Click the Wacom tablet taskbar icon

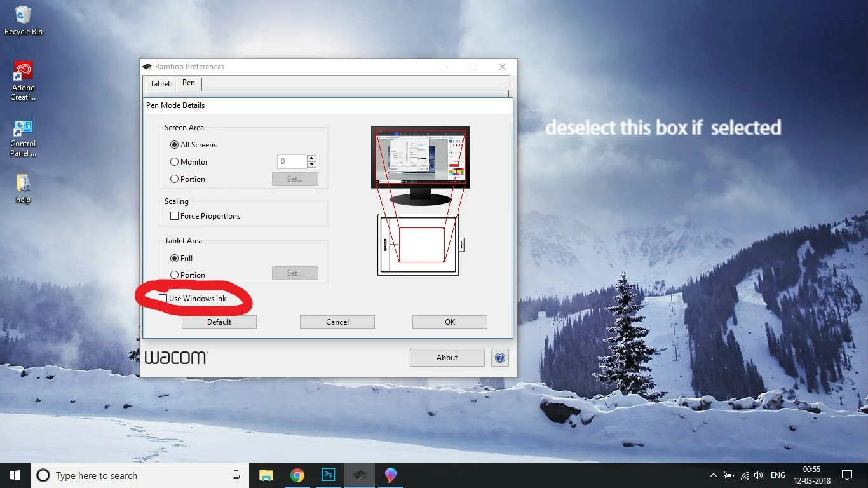[x=359, y=475]
